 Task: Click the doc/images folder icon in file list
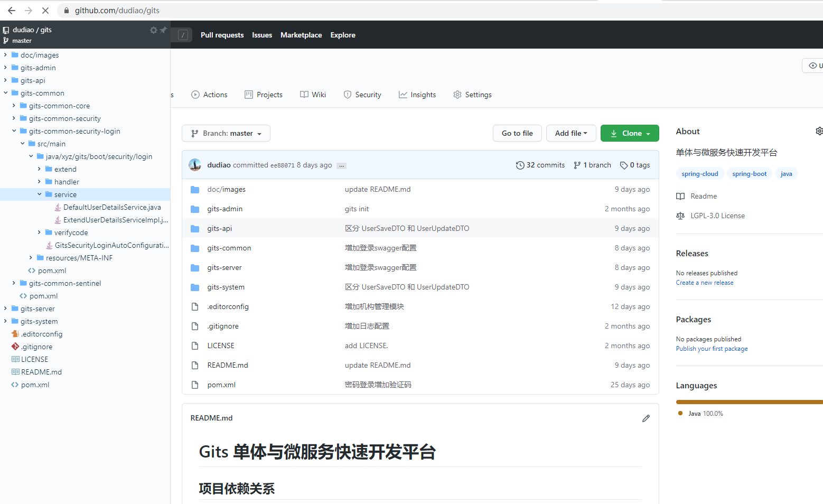pyautogui.click(x=195, y=190)
